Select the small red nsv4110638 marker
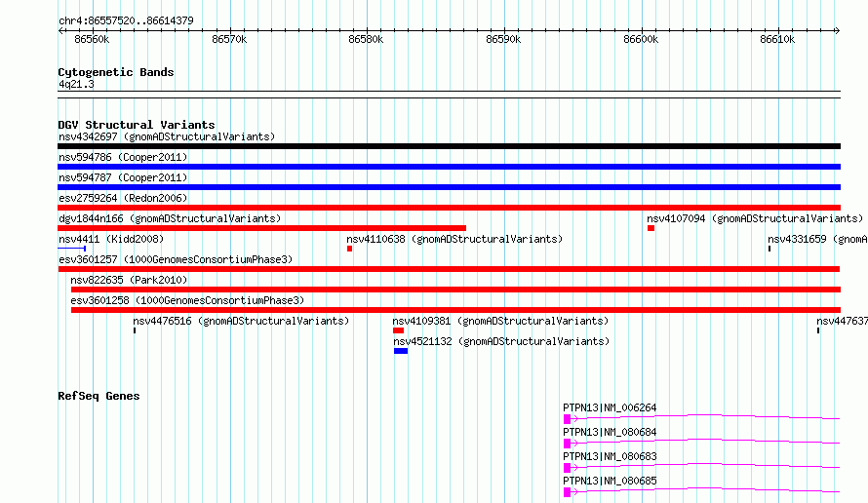This screenshot has height=503, width=868. (349, 249)
